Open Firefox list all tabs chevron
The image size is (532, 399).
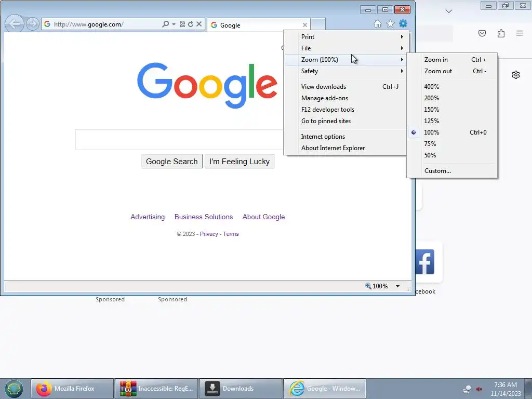449,11
